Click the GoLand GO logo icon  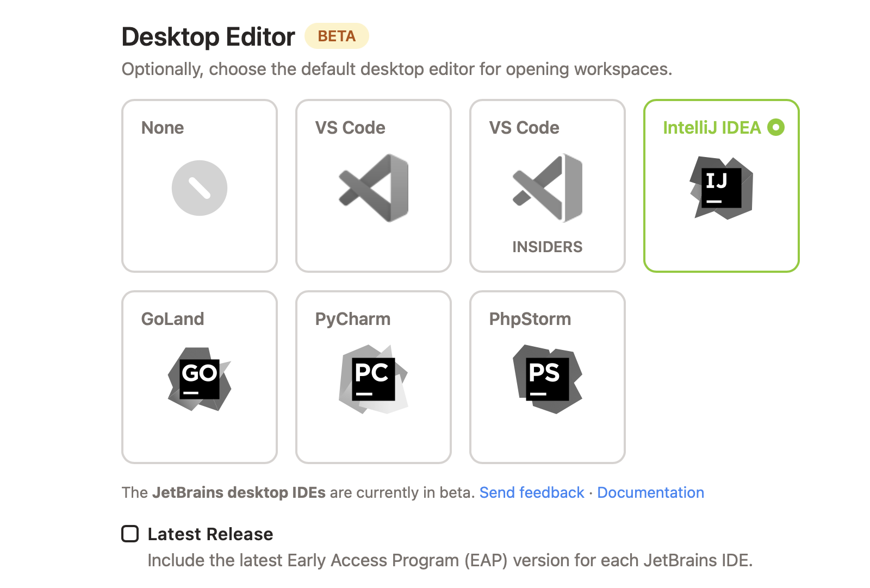click(200, 379)
